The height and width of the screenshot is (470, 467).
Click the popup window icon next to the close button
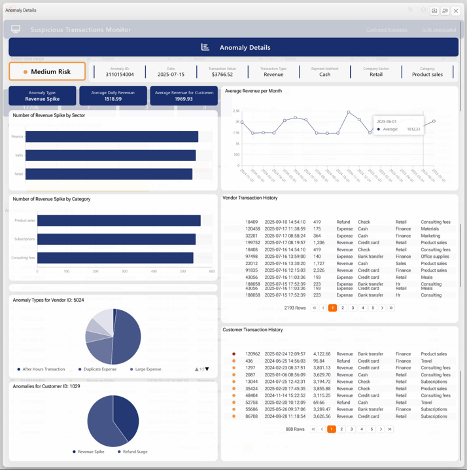[x=445, y=11]
